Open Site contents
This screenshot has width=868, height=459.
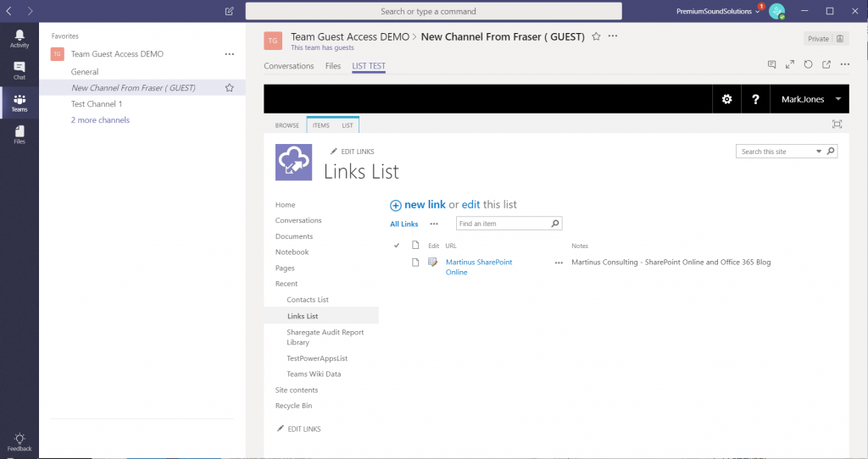296,390
